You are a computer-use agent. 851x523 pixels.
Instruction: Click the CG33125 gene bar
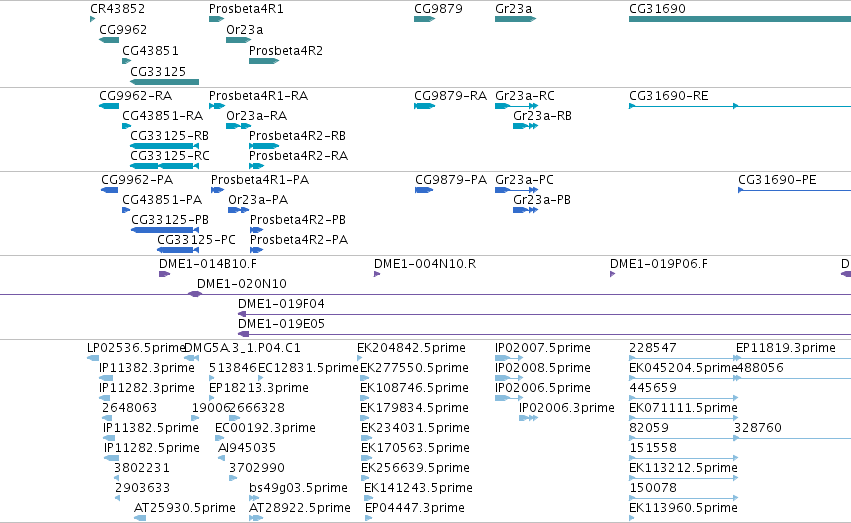(x=164, y=82)
